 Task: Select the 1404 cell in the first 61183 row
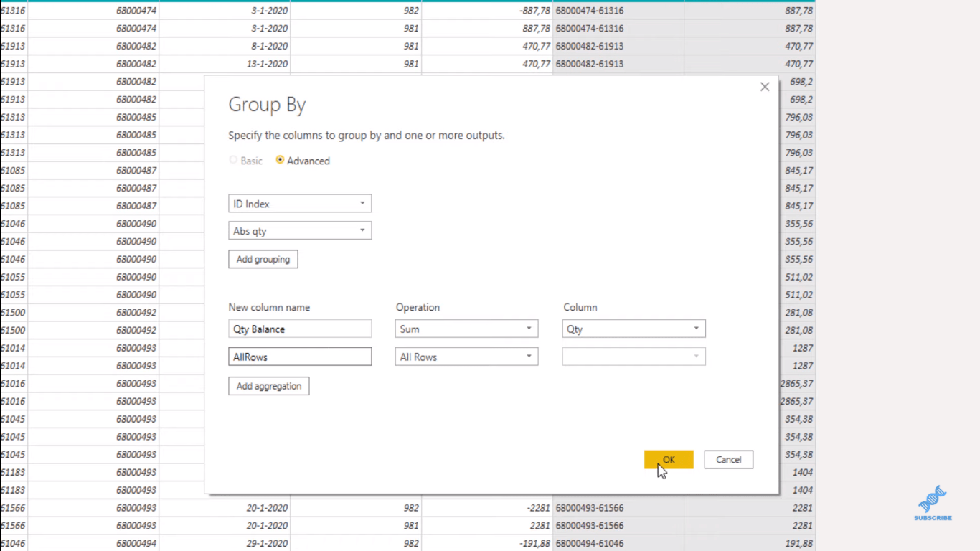(x=797, y=472)
